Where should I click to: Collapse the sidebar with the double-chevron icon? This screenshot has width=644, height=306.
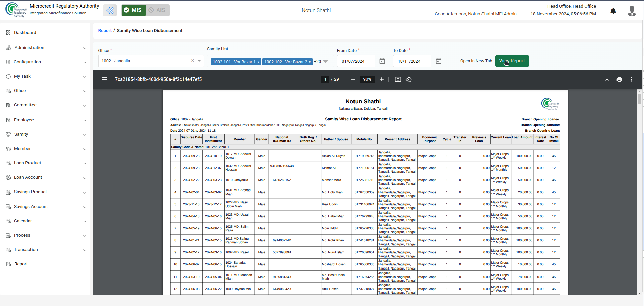(x=110, y=10)
